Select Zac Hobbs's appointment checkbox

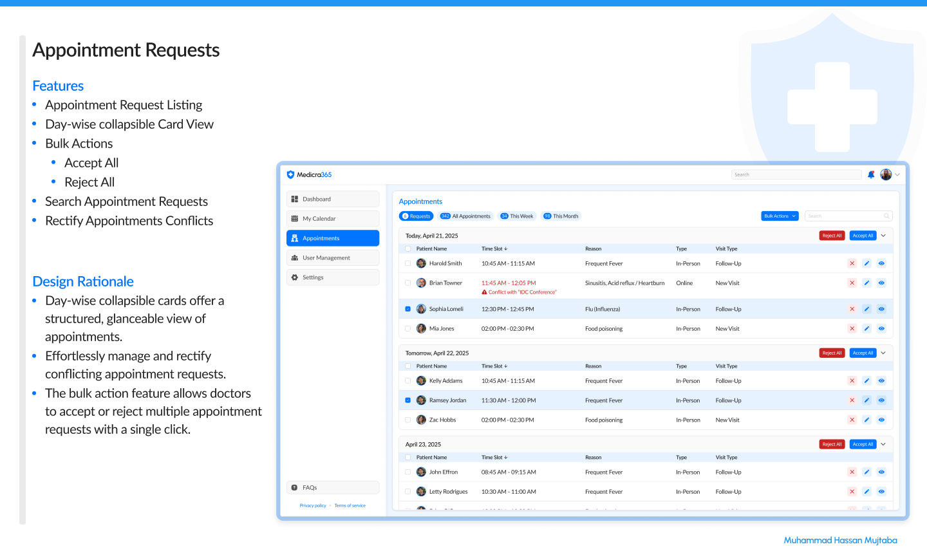click(407, 420)
